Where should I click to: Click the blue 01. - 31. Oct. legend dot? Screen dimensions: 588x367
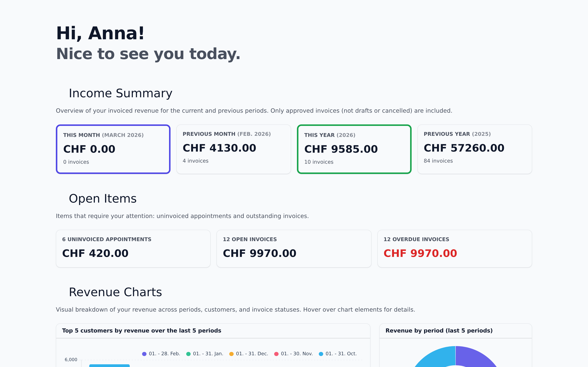coord(321,354)
